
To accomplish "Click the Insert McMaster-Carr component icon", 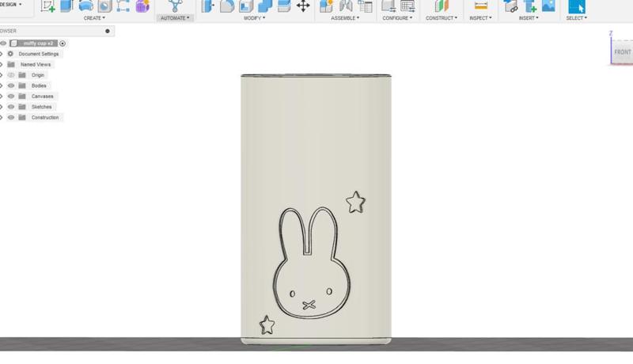I will pyautogui.click(x=529, y=6).
